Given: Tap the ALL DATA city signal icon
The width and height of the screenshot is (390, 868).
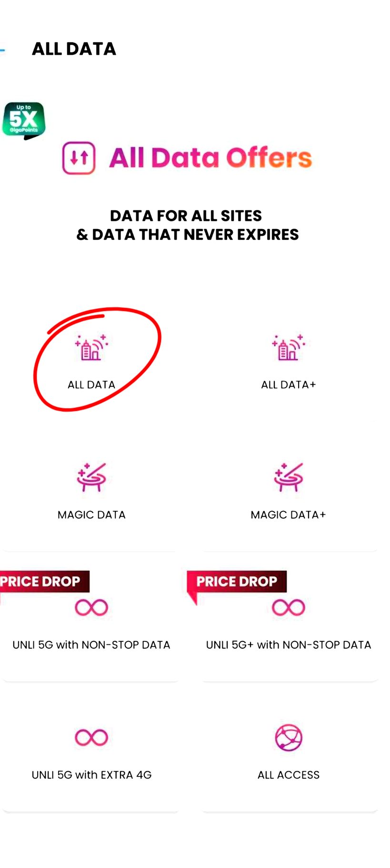Looking at the screenshot, I should tap(91, 347).
